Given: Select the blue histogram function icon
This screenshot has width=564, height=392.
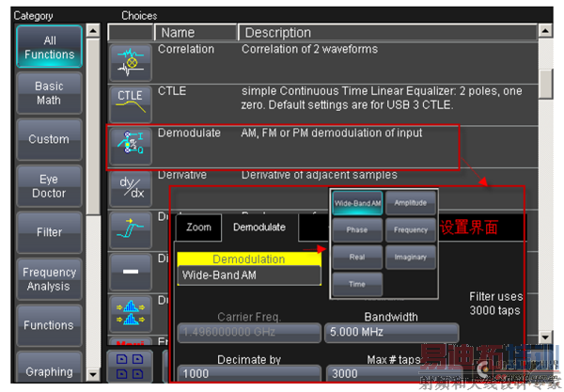Looking at the screenshot, I should [131, 314].
